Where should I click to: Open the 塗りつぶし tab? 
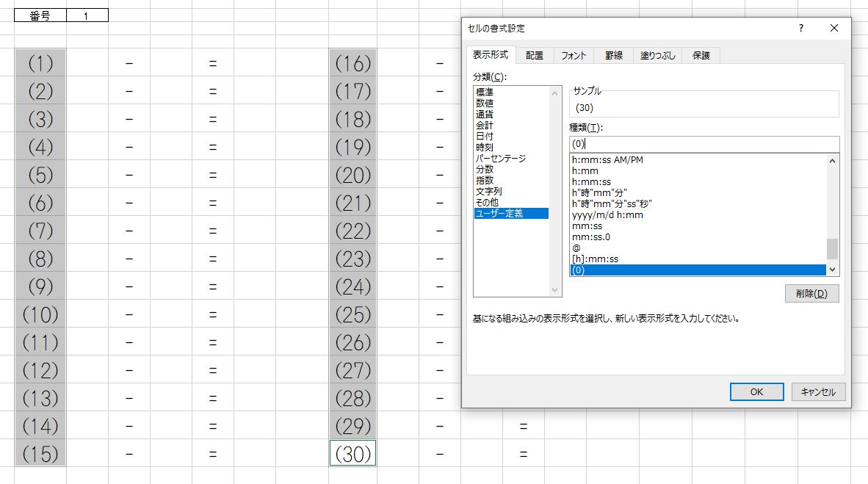[657, 55]
